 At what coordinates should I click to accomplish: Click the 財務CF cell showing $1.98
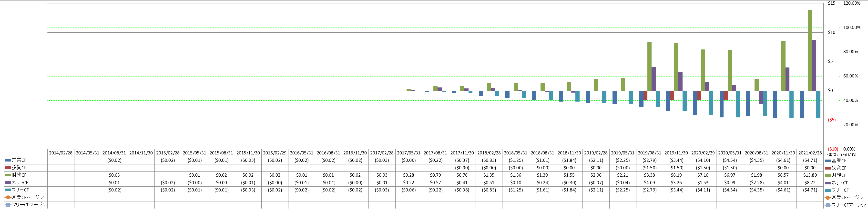pos(756,175)
